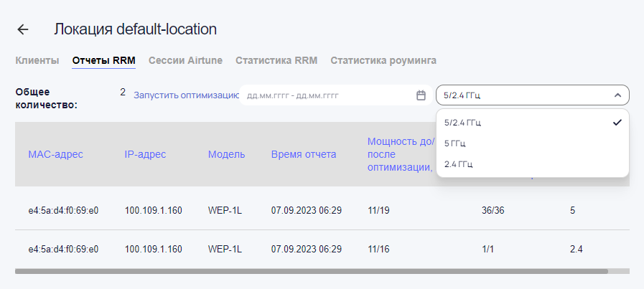This screenshot has height=289, width=644.
Task: Sort by the Время отчета column header
Action: coord(304,154)
